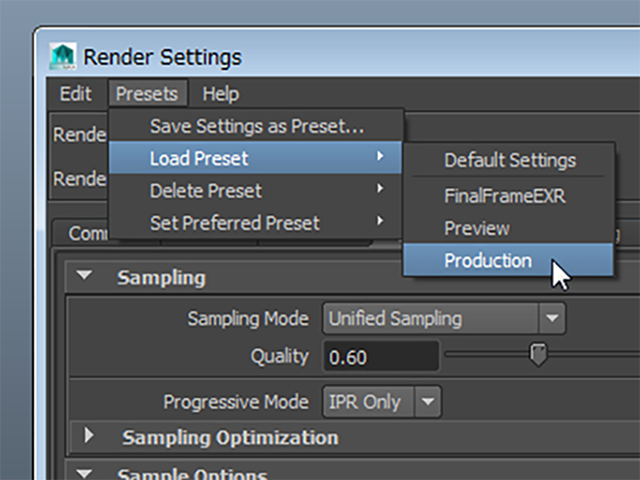640x480 pixels.
Task: Open the Set Preferred Preset submenu
Action: 256,223
